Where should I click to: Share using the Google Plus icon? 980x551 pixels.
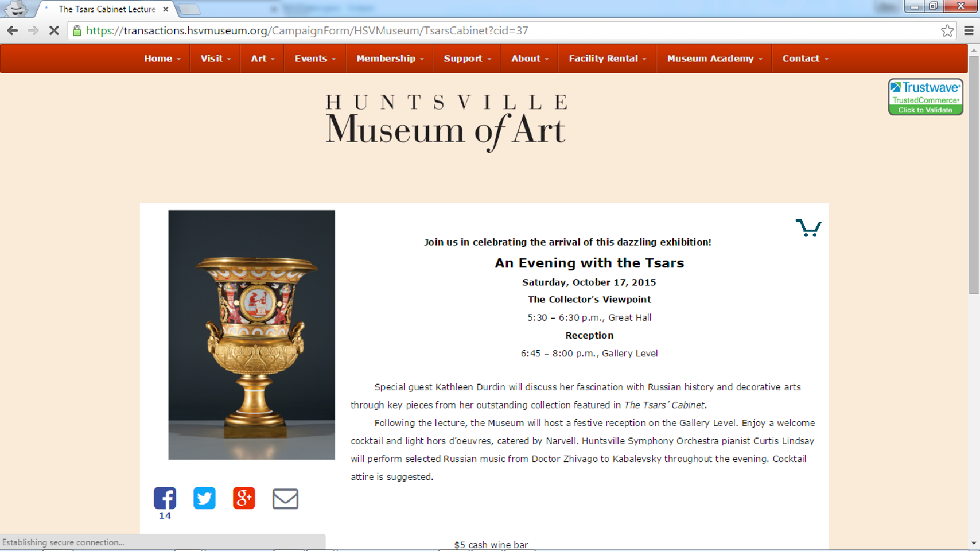[244, 498]
